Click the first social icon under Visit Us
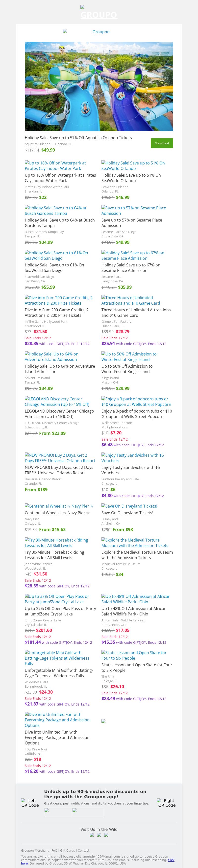The image size is (198, 868). [92, 835]
